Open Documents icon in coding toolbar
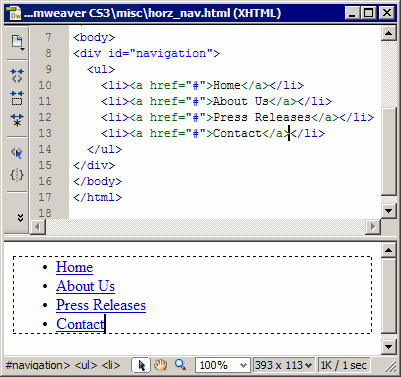This screenshot has height=377, width=401. (x=17, y=43)
